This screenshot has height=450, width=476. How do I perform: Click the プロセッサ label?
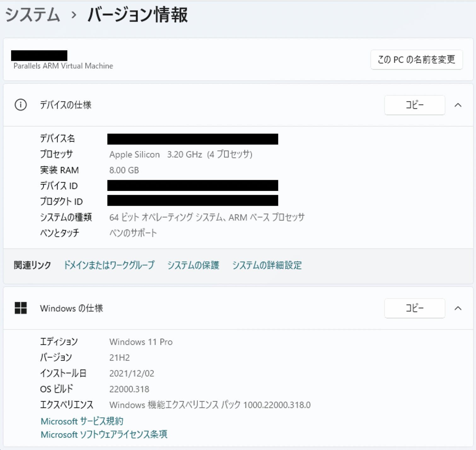[56, 154]
